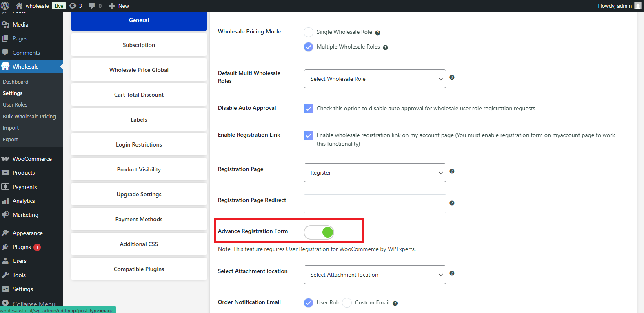Open Select Attachment location dropdown
644x313 pixels.
tap(375, 275)
